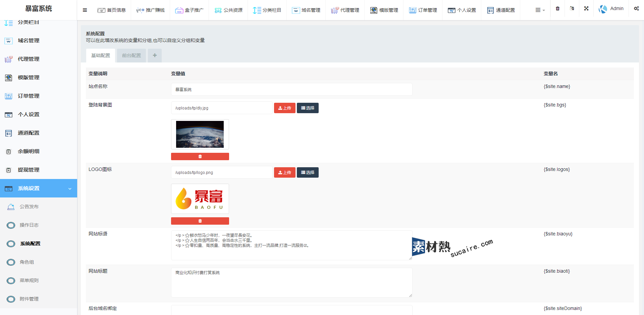
Task: Select the 基础配置 tab
Action: tap(101, 55)
